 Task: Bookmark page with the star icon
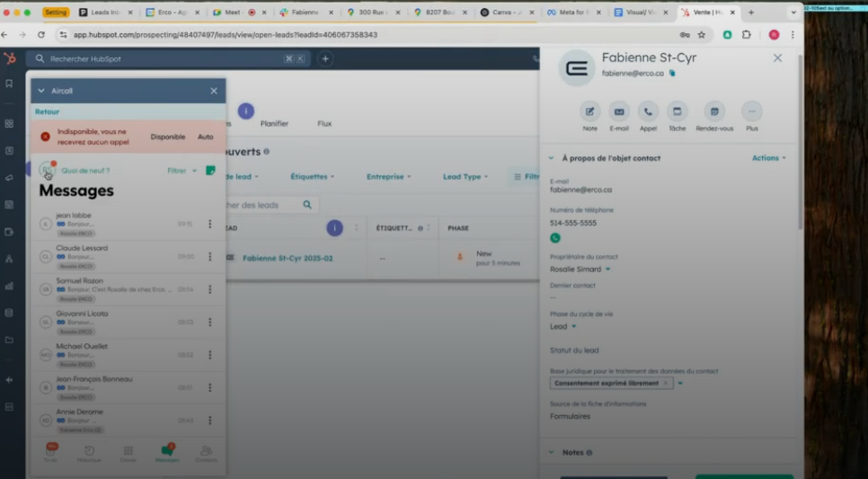tap(702, 34)
